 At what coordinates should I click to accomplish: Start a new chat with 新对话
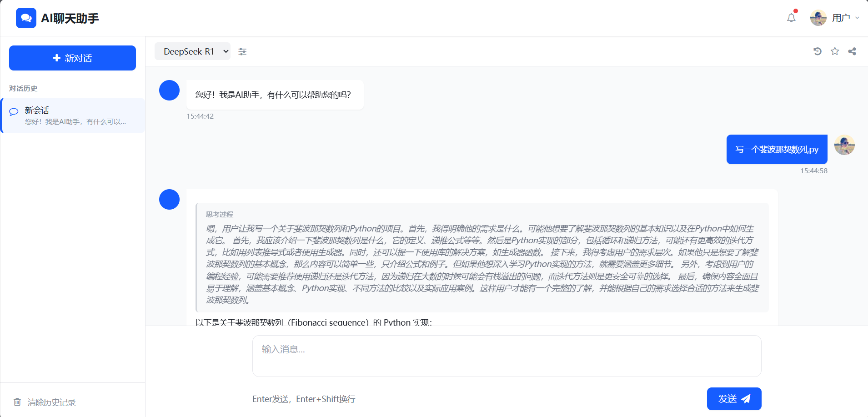click(72, 58)
